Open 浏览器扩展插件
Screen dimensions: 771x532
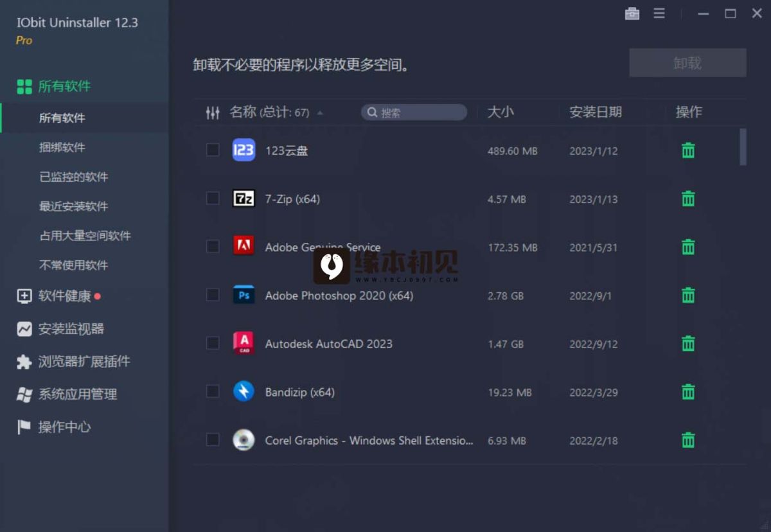click(84, 362)
